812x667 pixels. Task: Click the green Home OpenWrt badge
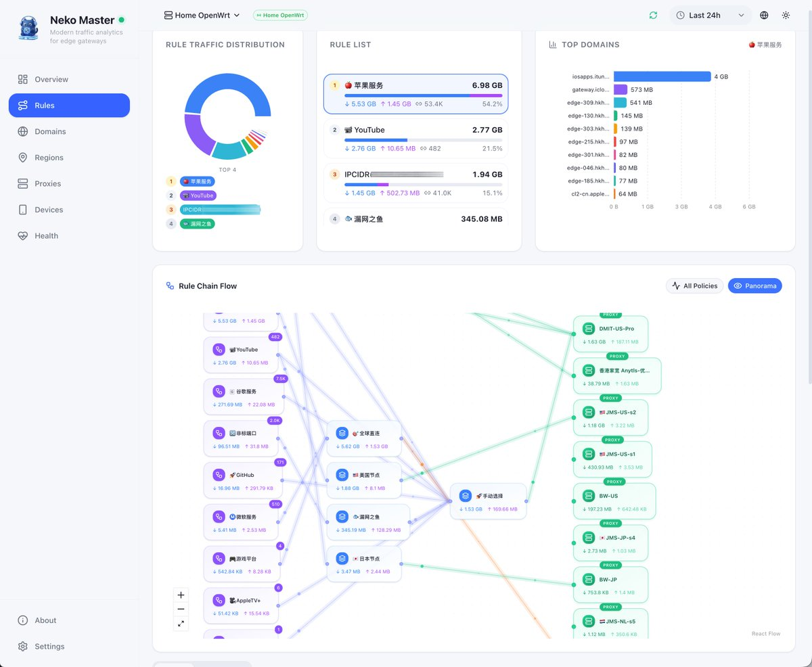(x=280, y=15)
